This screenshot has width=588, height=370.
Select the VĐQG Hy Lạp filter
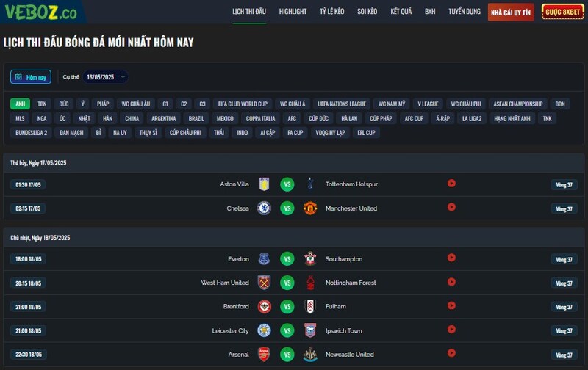click(x=330, y=133)
